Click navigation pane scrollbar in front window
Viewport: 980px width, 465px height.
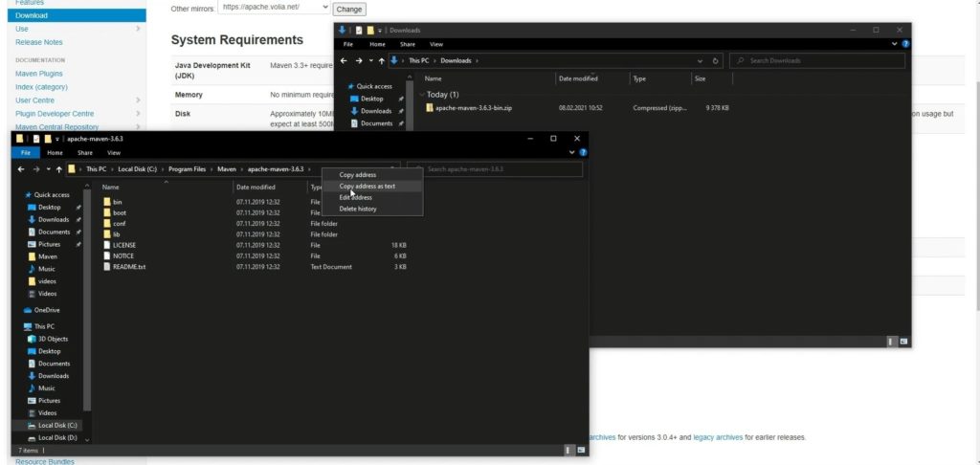[x=87, y=300]
